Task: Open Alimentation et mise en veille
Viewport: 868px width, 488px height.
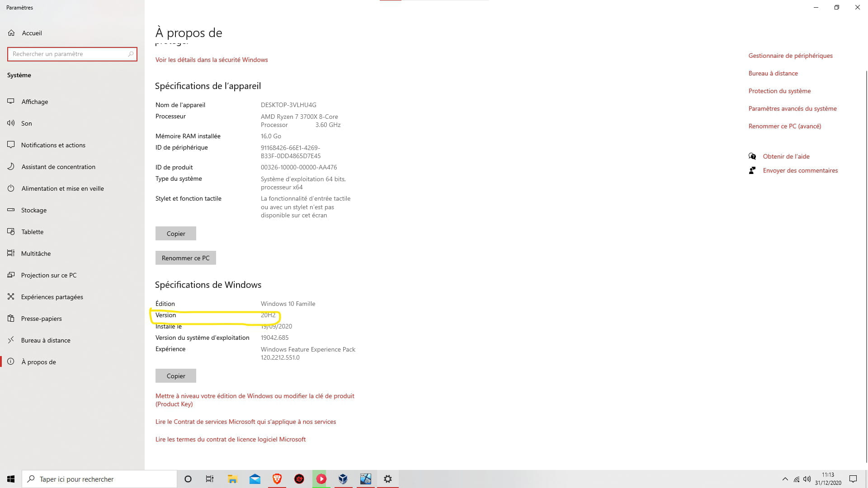Action: (x=72, y=188)
